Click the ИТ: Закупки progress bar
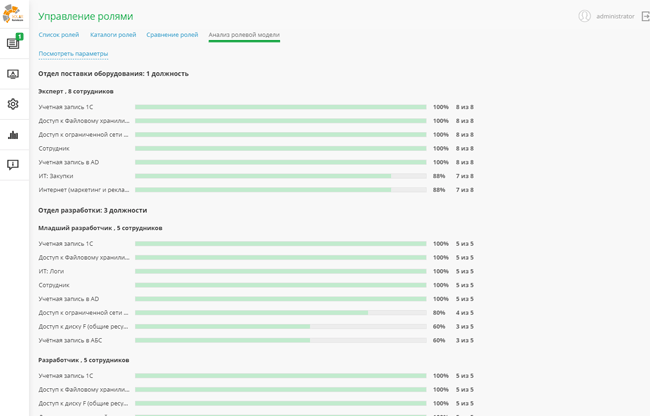The height and width of the screenshot is (416, 650). [279, 176]
